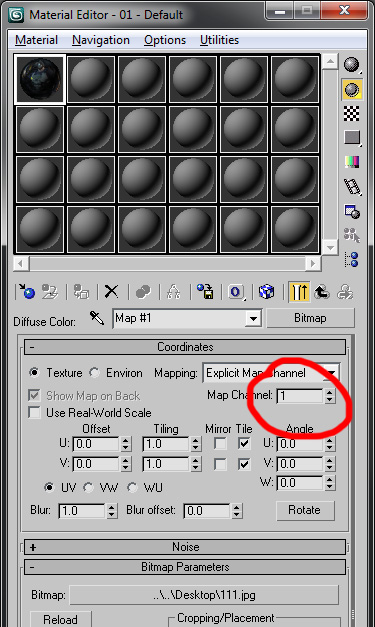Open the Utilities menu

(x=219, y=40)
